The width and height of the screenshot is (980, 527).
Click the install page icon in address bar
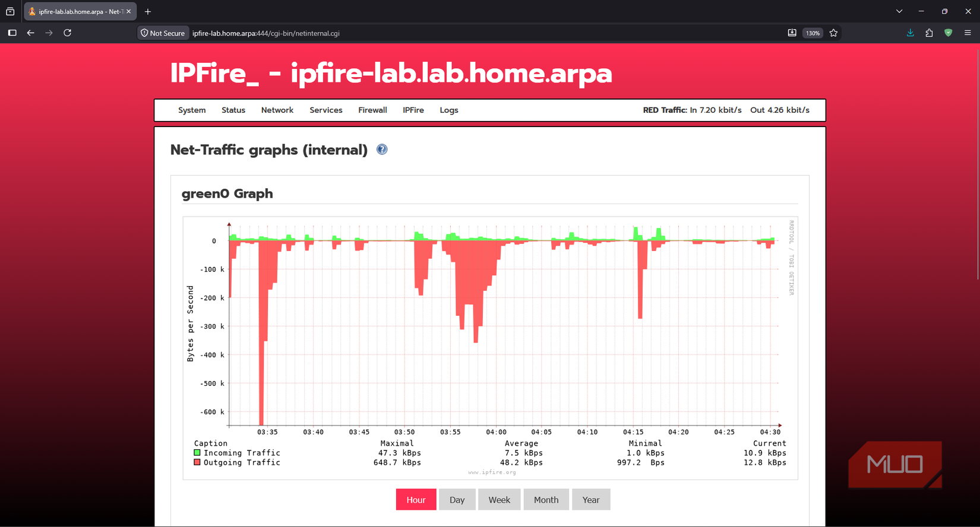coord(792,33)
